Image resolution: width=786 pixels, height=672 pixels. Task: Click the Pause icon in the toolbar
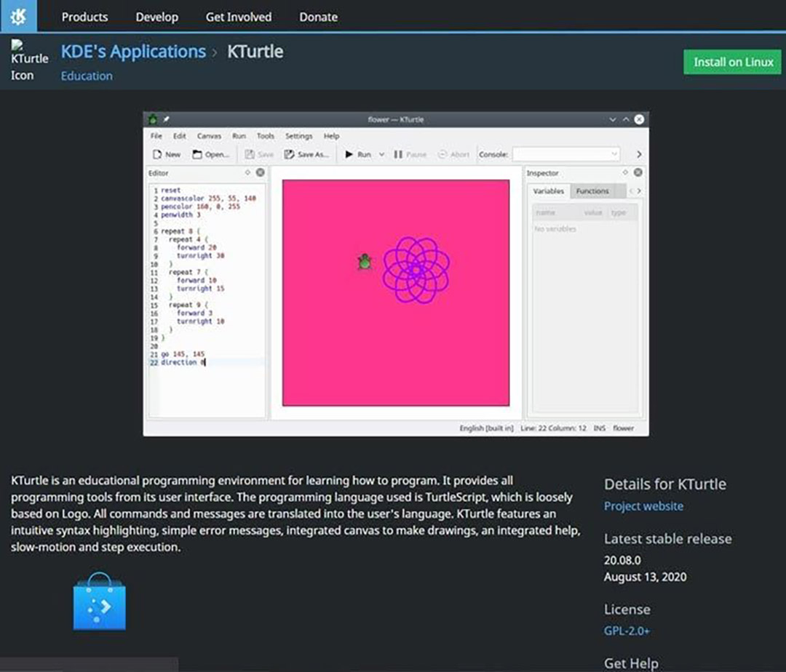(x=398, y=154)
